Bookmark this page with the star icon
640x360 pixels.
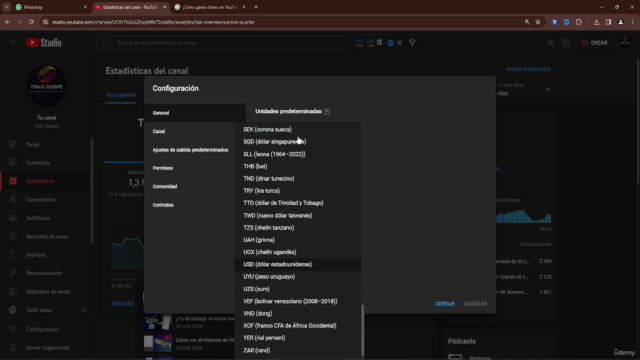click(538, 22)
